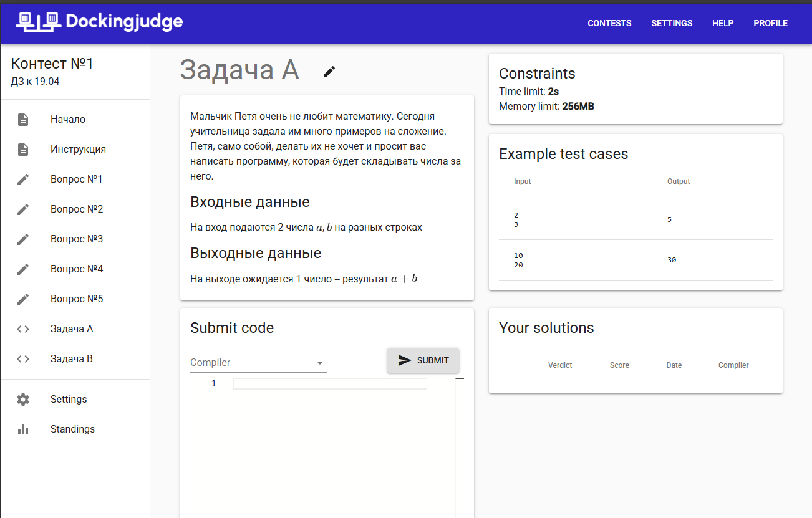Open PROFILE in the top navigation
Screen dimensions: 812x518
click(770, 23)
